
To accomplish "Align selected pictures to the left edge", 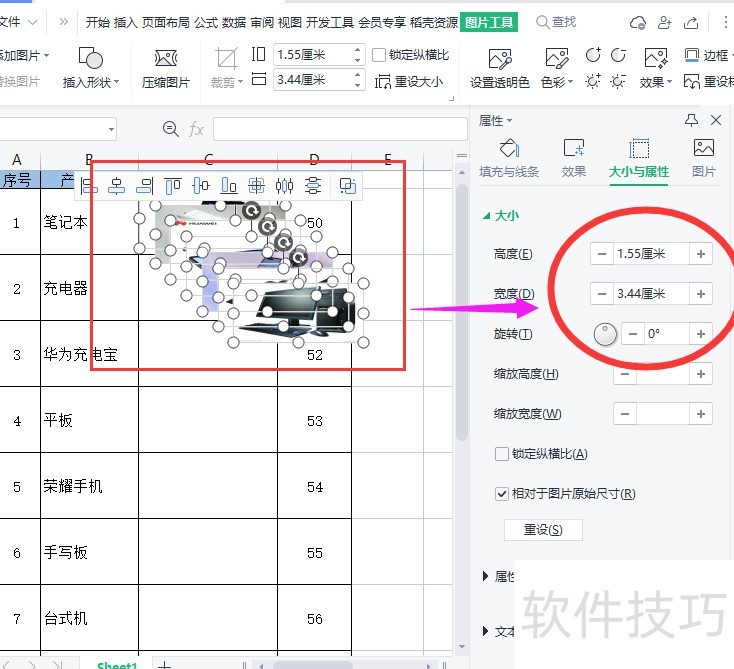I will (90, 185).
